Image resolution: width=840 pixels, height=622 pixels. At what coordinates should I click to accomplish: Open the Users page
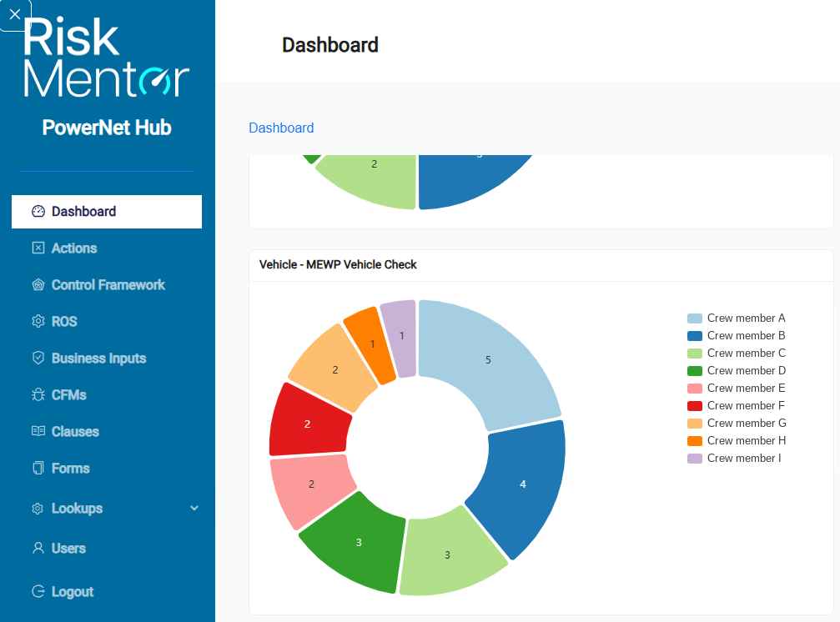pos(68,548)
